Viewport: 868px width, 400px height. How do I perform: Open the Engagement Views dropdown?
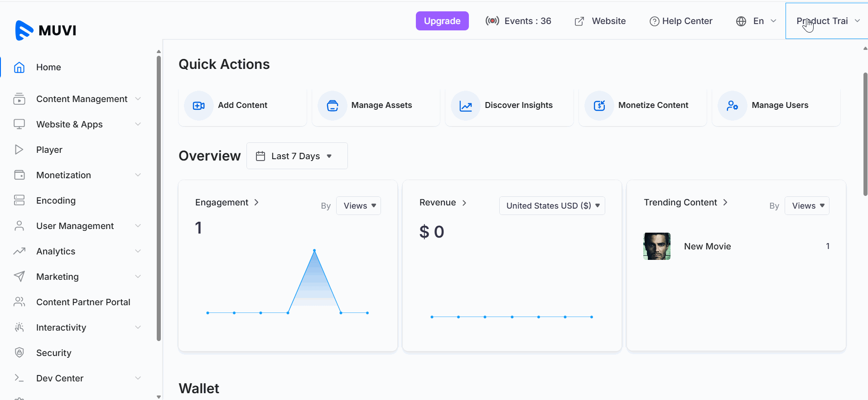(359, 206)
